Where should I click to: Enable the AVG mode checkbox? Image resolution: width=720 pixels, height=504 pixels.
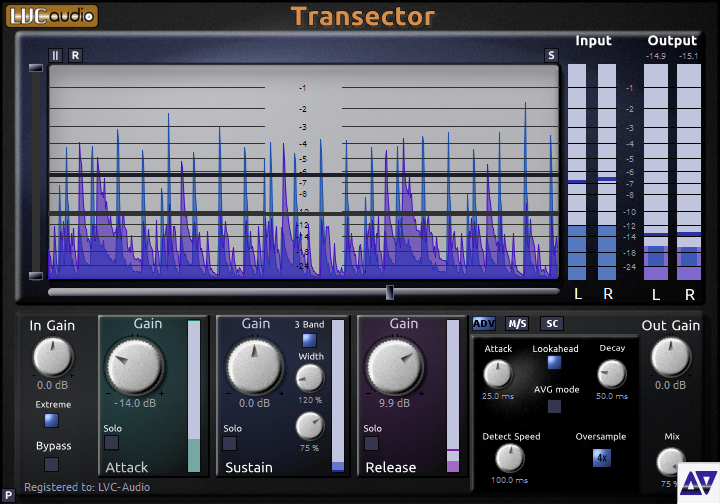pyautogui.click(x=554, y=406)
